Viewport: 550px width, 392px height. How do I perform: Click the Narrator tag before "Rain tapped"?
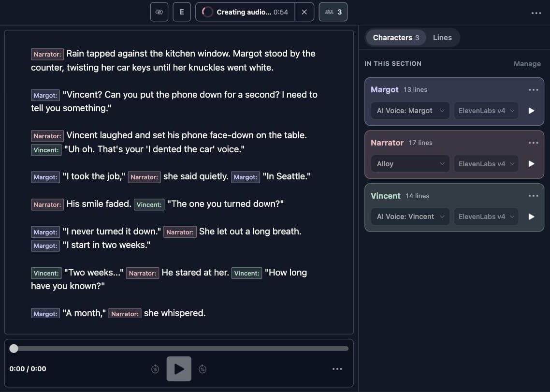click(x=47, y=55)
